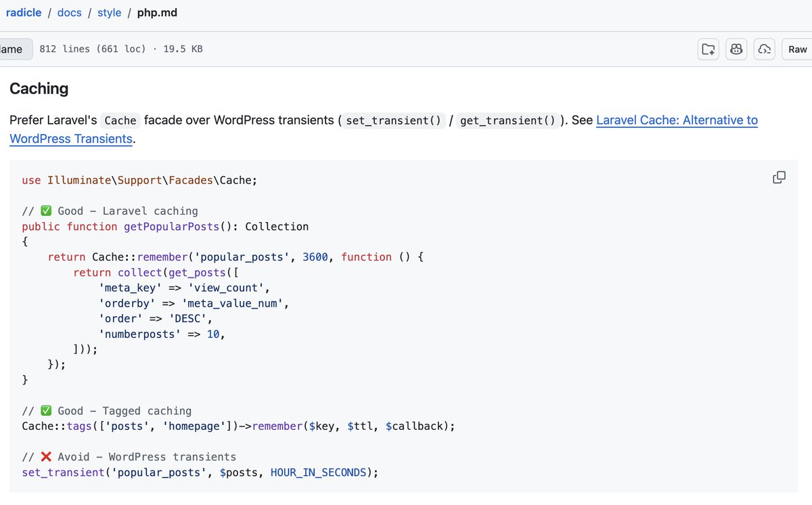
Task: Click the php.md file name in breadcrumb
Action: point(157,12)
